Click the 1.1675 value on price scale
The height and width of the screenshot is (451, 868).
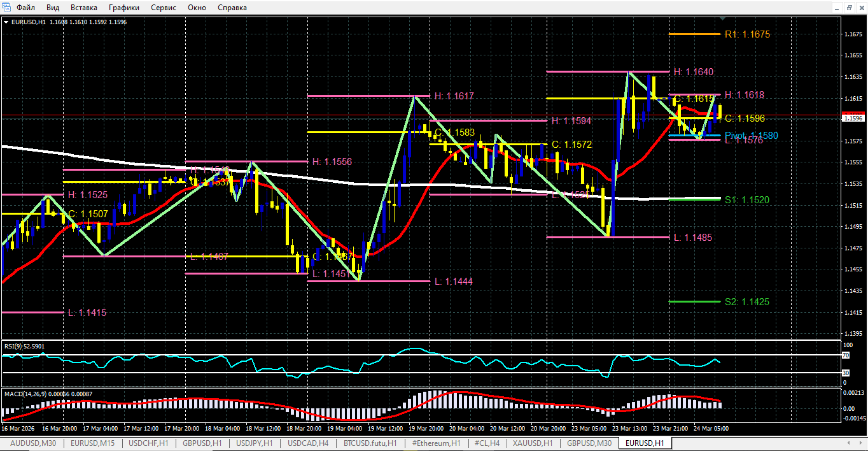point(853,34)
